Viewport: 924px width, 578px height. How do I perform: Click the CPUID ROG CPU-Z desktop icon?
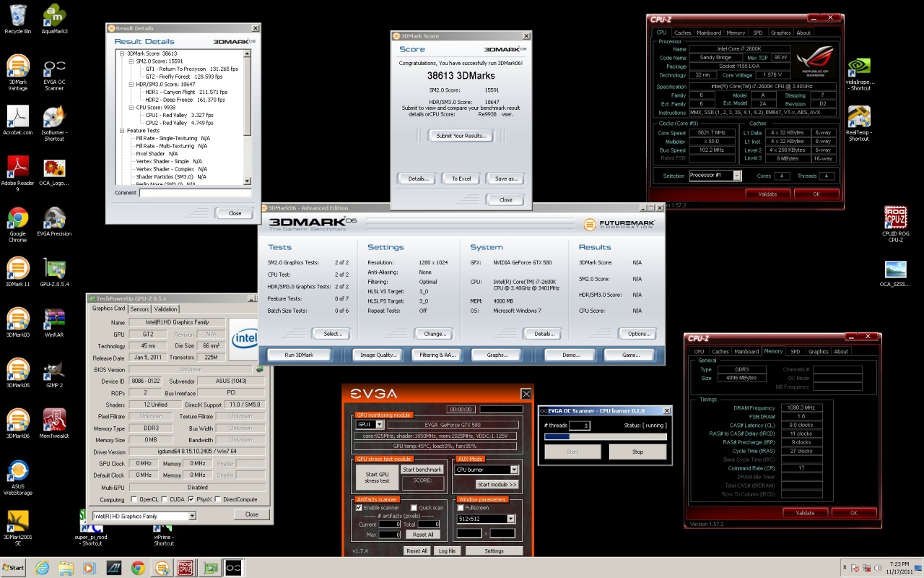[x=895, y=218]
